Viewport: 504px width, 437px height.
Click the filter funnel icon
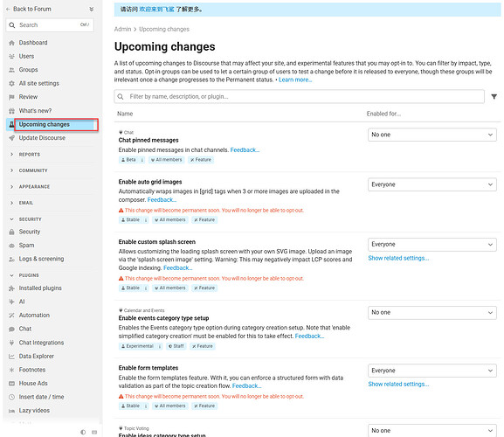[x=494, y=96]
